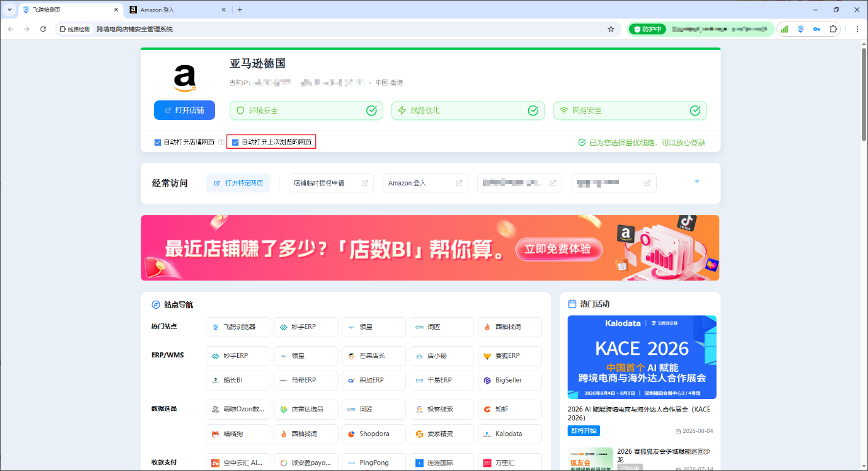The width and height of the screenshot is (868, 471).
Task: Open 赛狐ERP site shortcut
Action: click(x=510, y=356)
